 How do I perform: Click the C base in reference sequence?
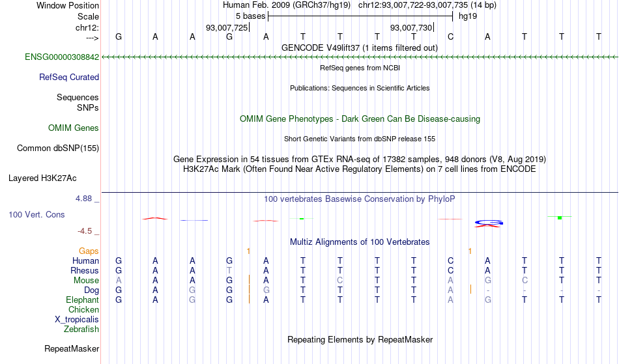click(450, 37)
